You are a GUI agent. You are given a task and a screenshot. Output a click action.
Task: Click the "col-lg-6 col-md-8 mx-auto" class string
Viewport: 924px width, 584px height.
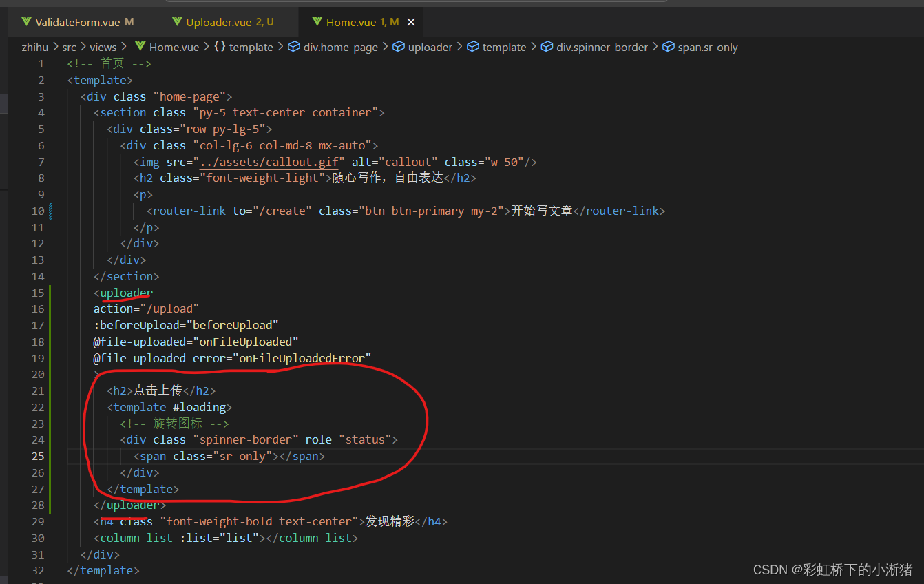tap(282, 145)
